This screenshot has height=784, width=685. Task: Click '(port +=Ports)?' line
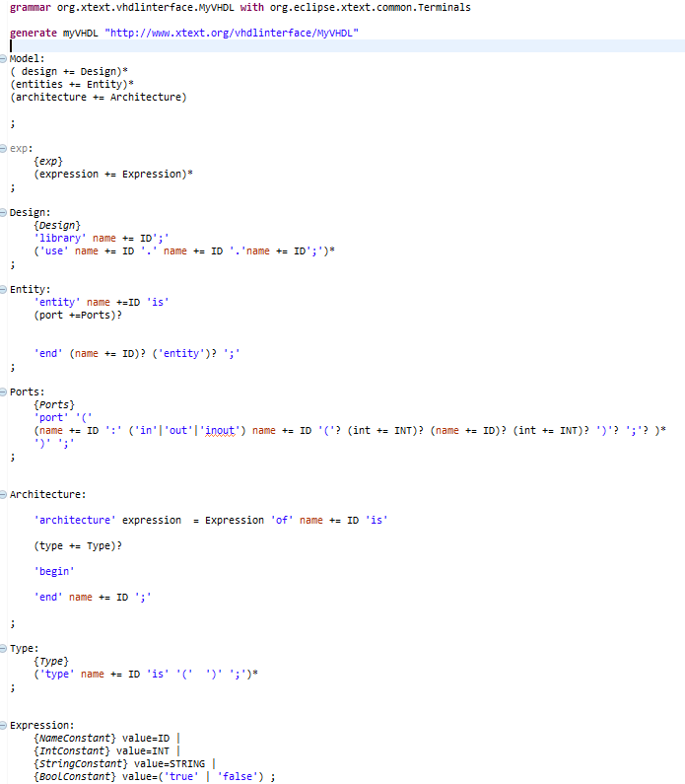coord(78,315)
